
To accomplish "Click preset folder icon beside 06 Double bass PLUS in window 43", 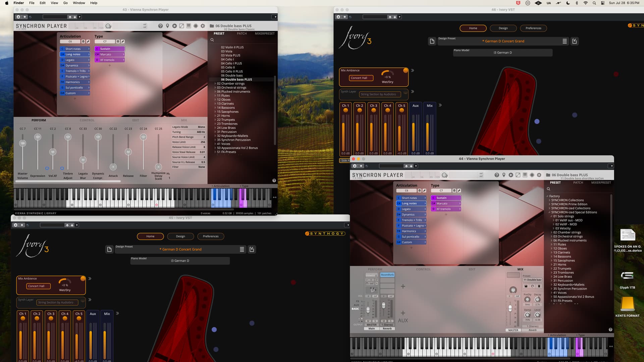I will (x=212, y=26).
